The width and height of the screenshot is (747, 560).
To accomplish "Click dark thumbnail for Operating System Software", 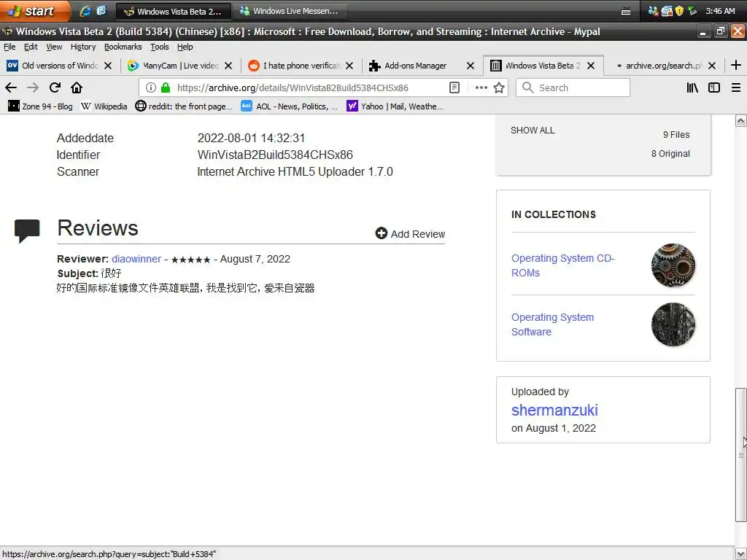I will (673, 324).
